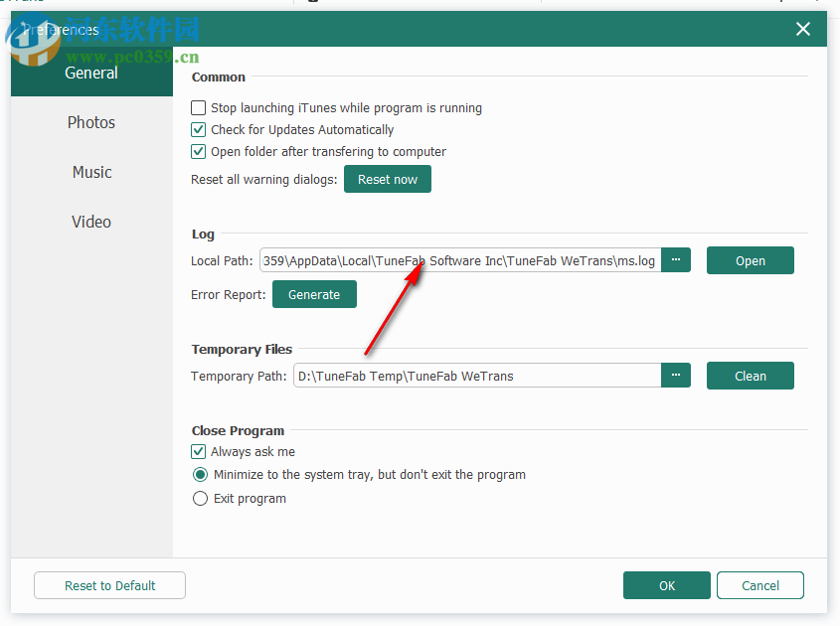Open the General preferences tab
840x626 pixels.
91,73
